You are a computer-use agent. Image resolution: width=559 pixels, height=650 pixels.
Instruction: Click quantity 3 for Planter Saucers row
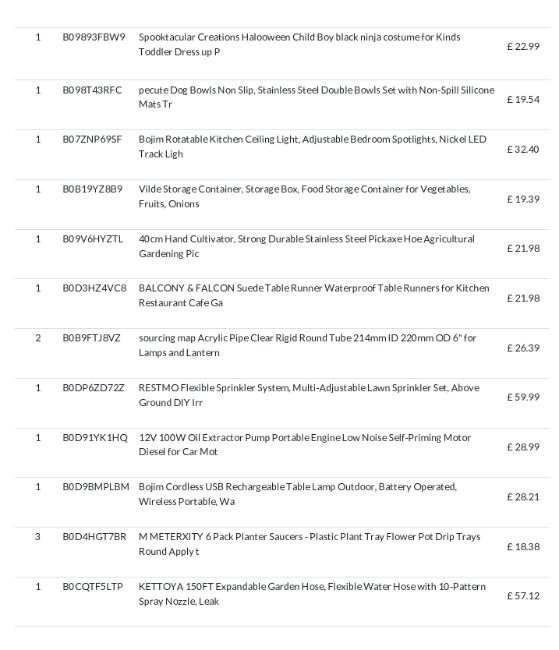pos(38,537)
